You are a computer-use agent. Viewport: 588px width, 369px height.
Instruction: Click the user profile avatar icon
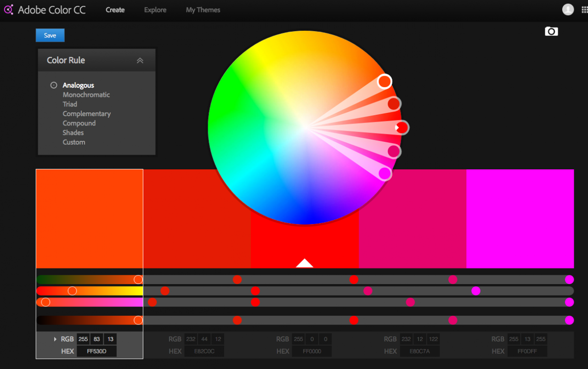click(568, 9)
